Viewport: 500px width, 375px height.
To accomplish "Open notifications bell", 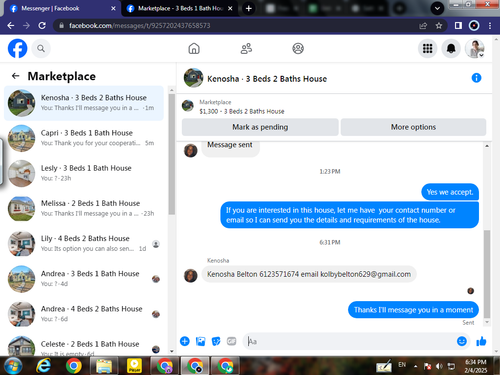I will point(451,49).
